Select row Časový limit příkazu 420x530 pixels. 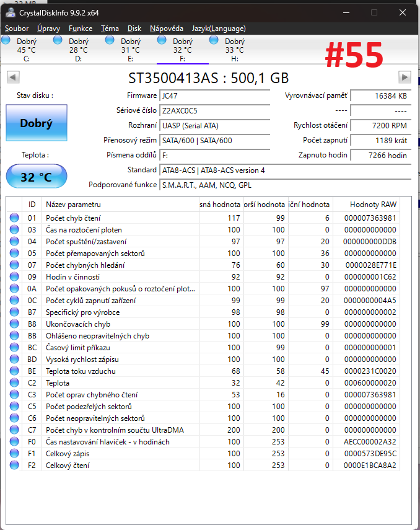(x=203, y=348)
